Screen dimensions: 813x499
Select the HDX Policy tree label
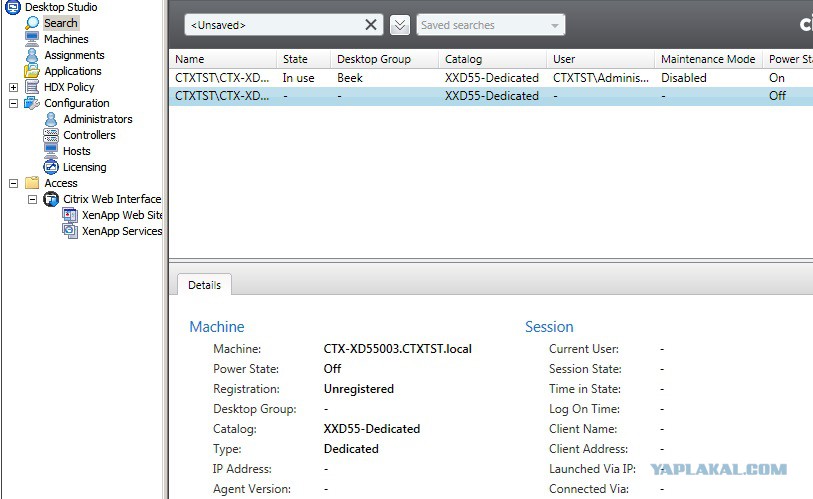click(69, 87)
